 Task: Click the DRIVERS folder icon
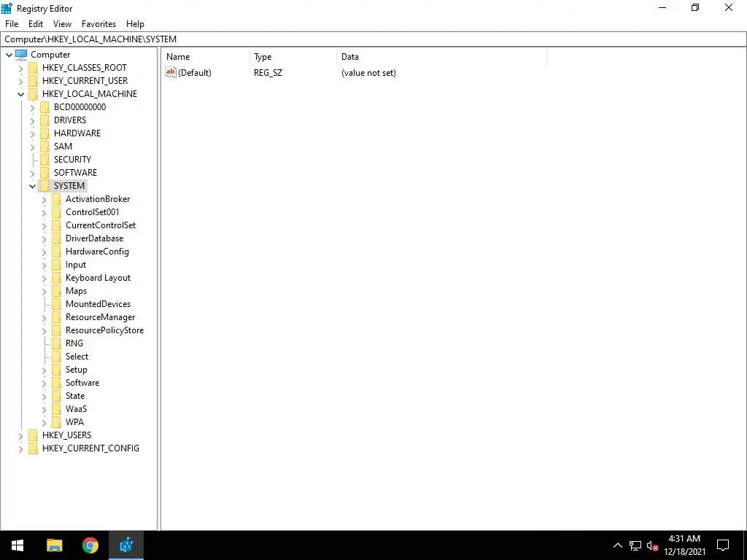pyautogui.click(x=44, y=120)
